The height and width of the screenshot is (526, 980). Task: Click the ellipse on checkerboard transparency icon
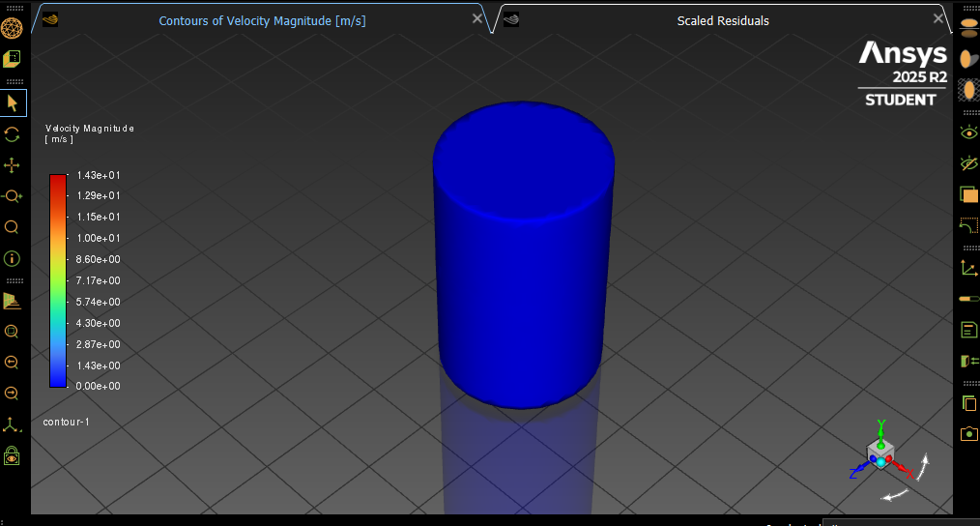click(x=968, y=90)
